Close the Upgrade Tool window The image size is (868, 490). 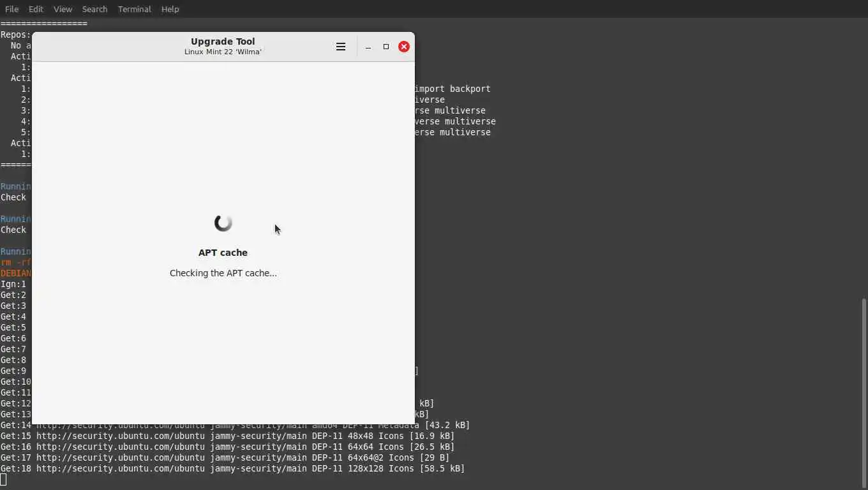(404, 47)
